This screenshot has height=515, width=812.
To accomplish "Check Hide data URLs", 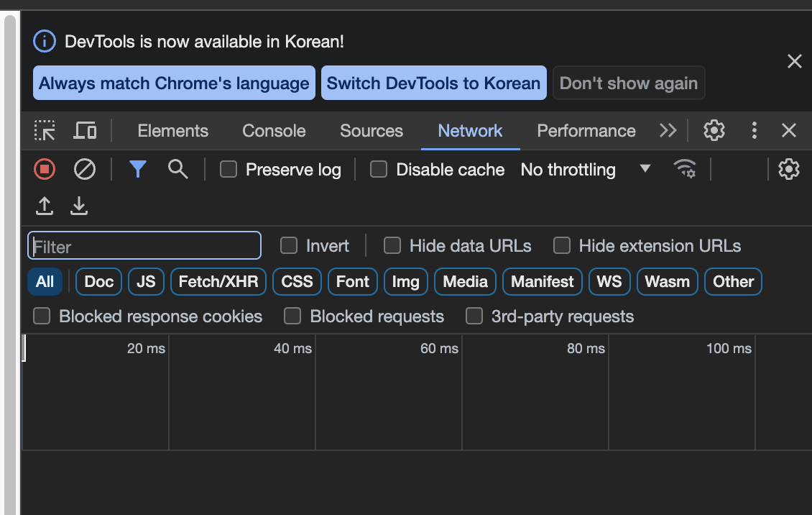I will click(x=392, y=245).
